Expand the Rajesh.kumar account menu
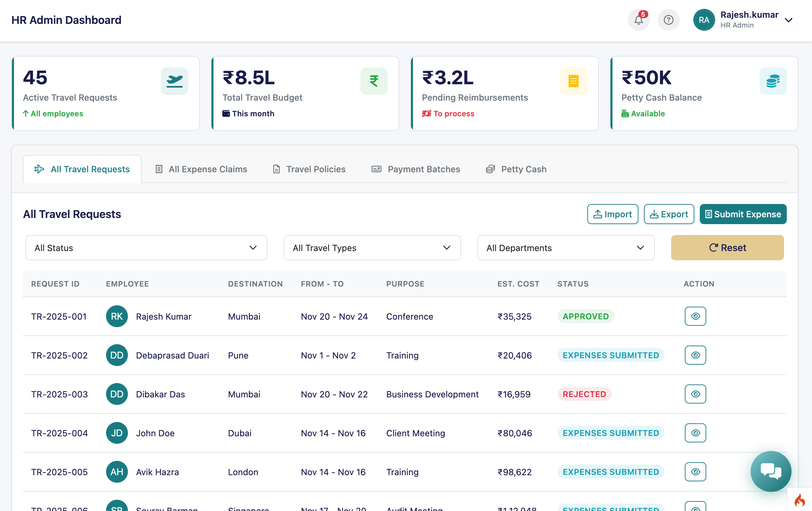812x511 pixels. click(788, 20)
